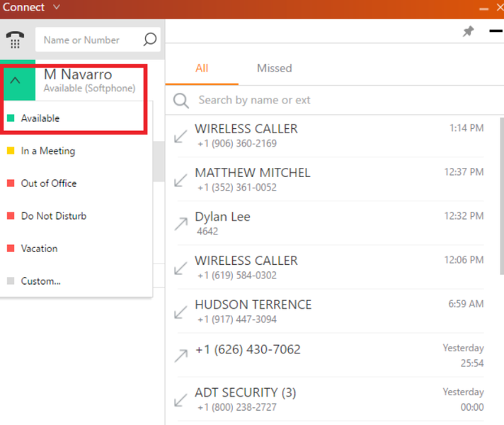Collapse the M Navarro status chevron
This screenshot has height=425, width=504.
tap(15, 81)
